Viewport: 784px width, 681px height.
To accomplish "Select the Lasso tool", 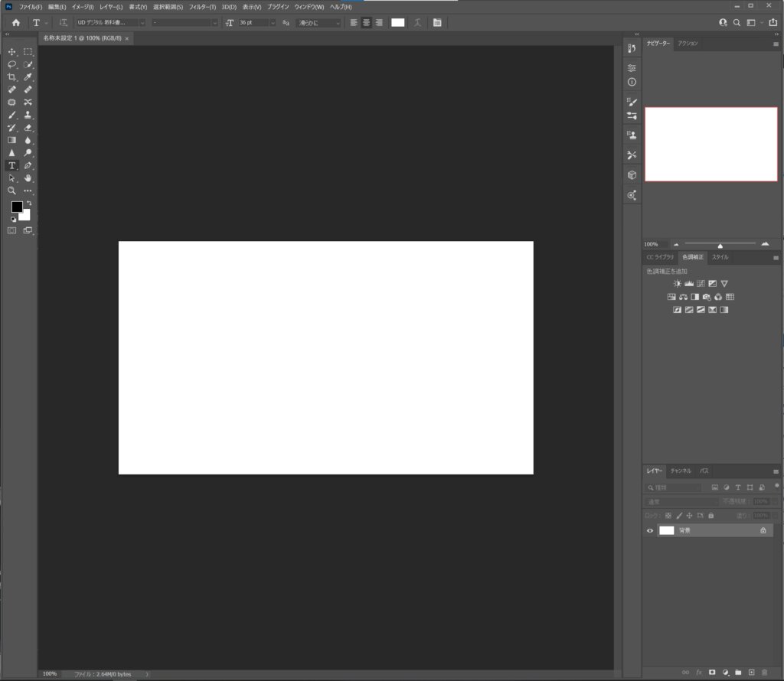I will tap(12, 64).
